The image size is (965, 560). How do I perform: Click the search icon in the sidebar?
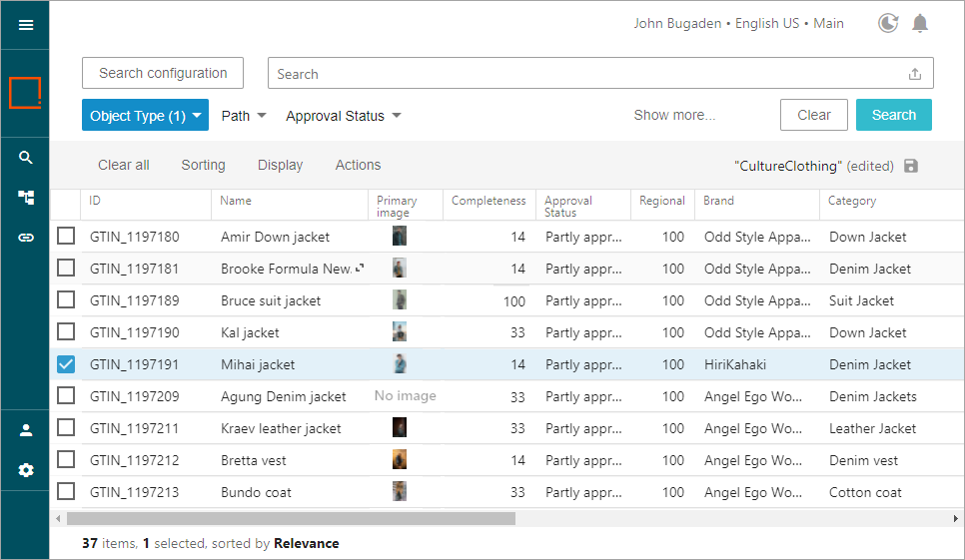[26, 158]
